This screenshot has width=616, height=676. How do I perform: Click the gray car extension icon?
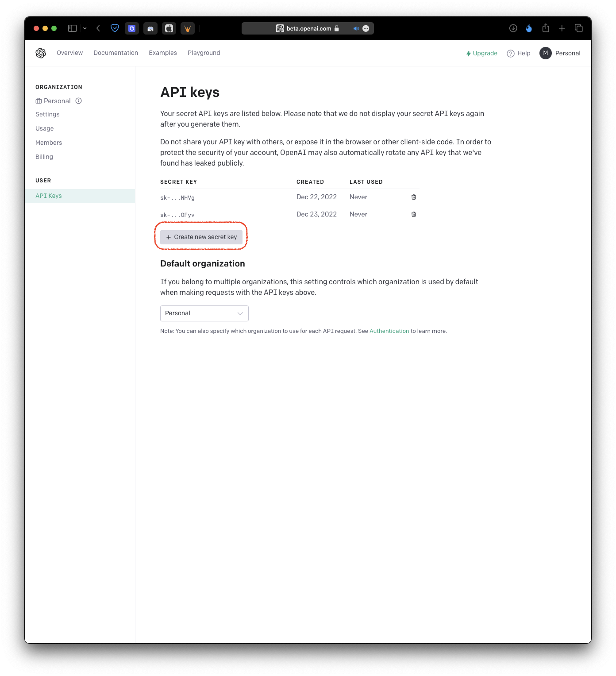click(x=150, y=28)
